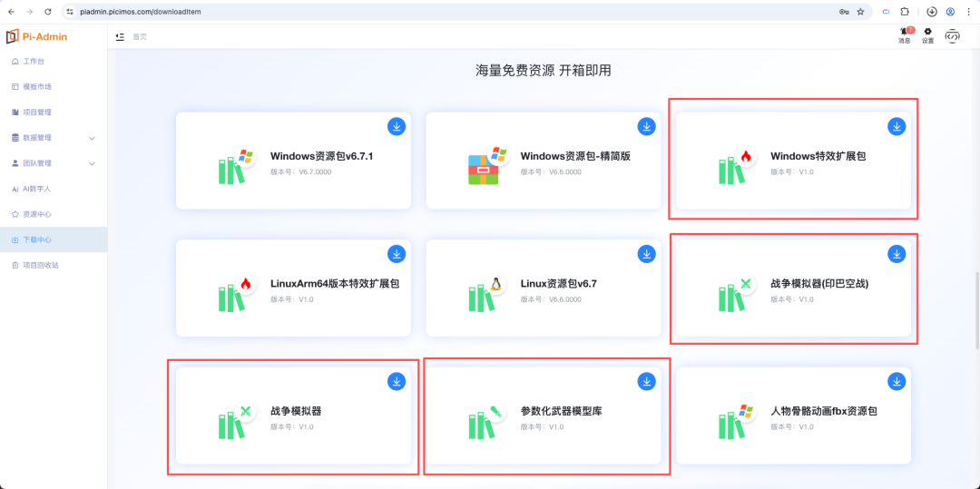Viewport: 980px width, 489px height.
Task: Bookmark this page with the star icon
Action: coord(860,12)
